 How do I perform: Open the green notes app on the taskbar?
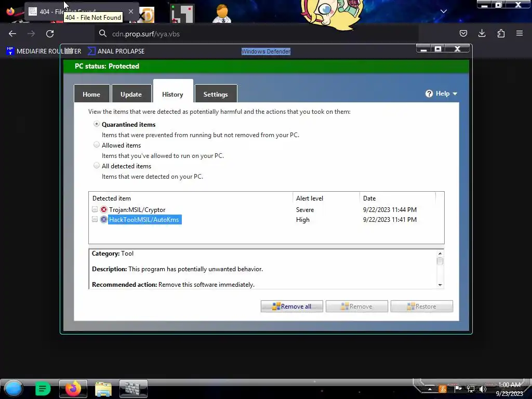[43, 389]
